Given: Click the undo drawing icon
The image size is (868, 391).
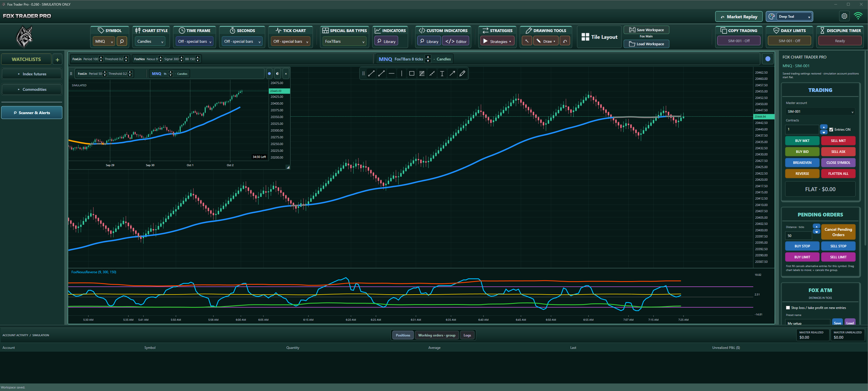Looking at the screenshot, I should [565, 41].
